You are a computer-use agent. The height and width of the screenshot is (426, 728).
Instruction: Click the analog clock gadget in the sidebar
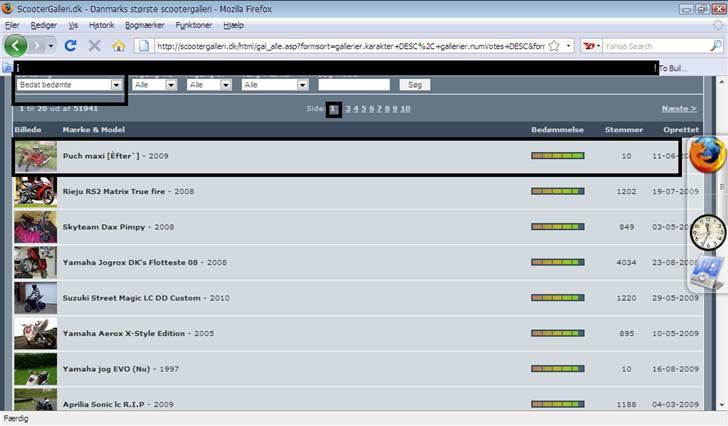pyautogui.click(x=708, y=232)
